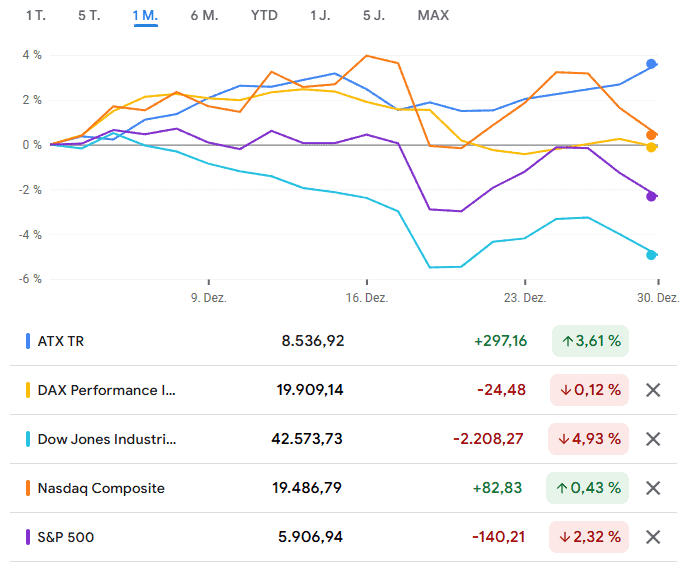Remove Nasdaq Composite from comparison
Image resolution: width=683 pixels, height=572 pixels.
pos(653,488)
